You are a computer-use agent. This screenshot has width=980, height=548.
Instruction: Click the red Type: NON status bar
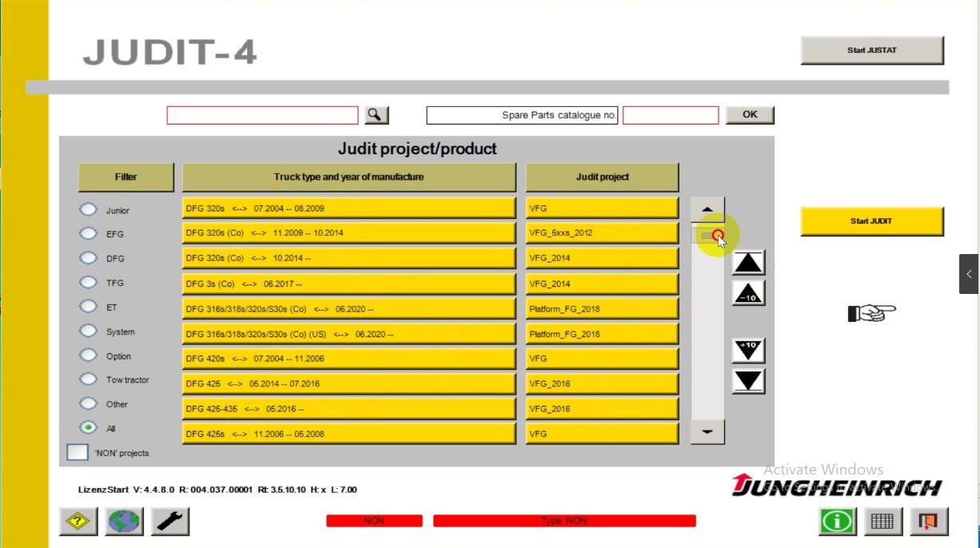tap(564, 521)
